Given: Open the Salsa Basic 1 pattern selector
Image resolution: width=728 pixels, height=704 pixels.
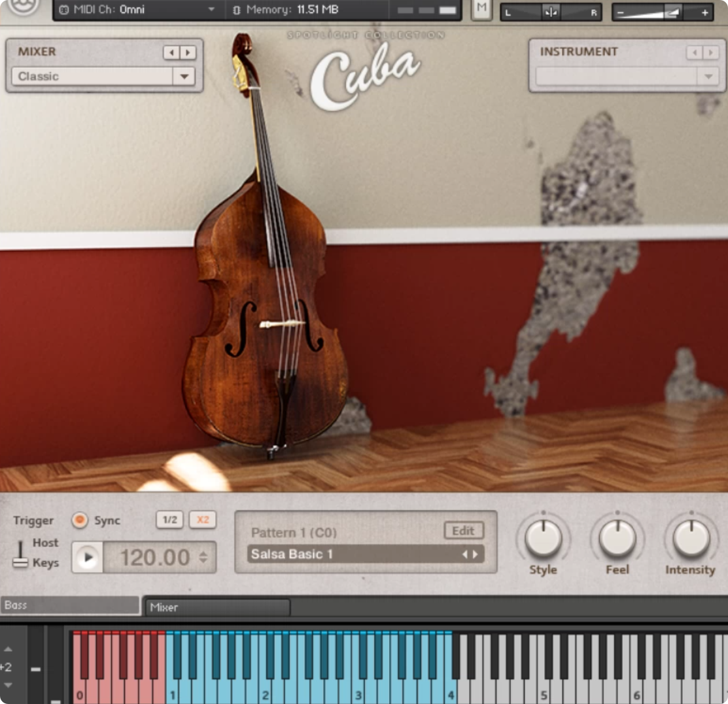Looking at the screenshot, I should pyautogui.click(x=366, y=554).
